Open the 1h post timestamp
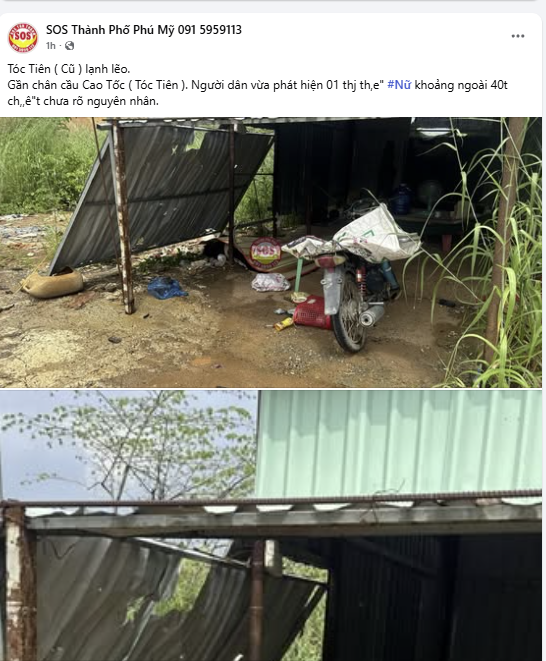 point(51,46)
